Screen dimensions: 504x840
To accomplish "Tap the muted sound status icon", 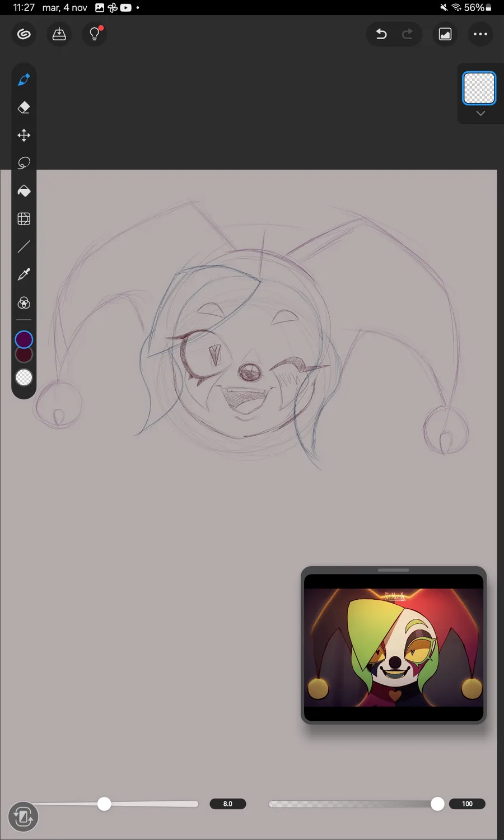I will coord(444,7).
